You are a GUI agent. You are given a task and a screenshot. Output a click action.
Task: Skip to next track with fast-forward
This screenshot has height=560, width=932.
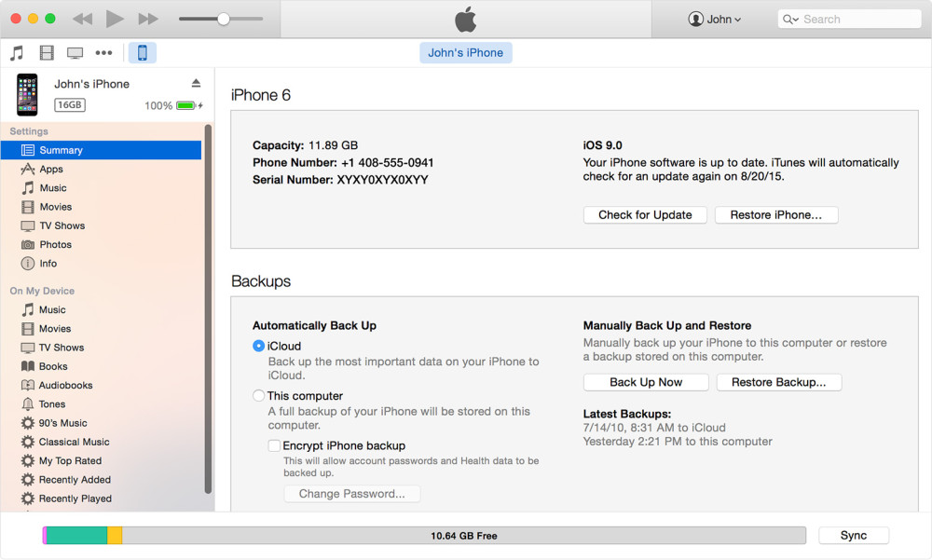coord(147,19)
